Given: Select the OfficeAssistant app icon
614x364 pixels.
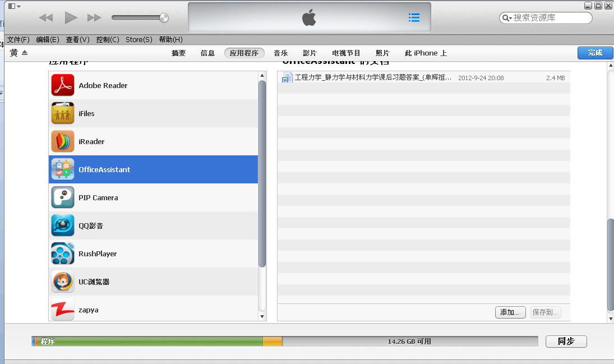Looking at the screenshot, I should coord(63,169).
